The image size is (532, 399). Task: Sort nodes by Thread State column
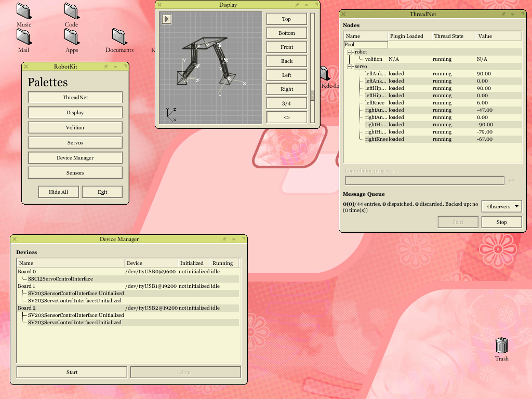(x=454, y=36)
